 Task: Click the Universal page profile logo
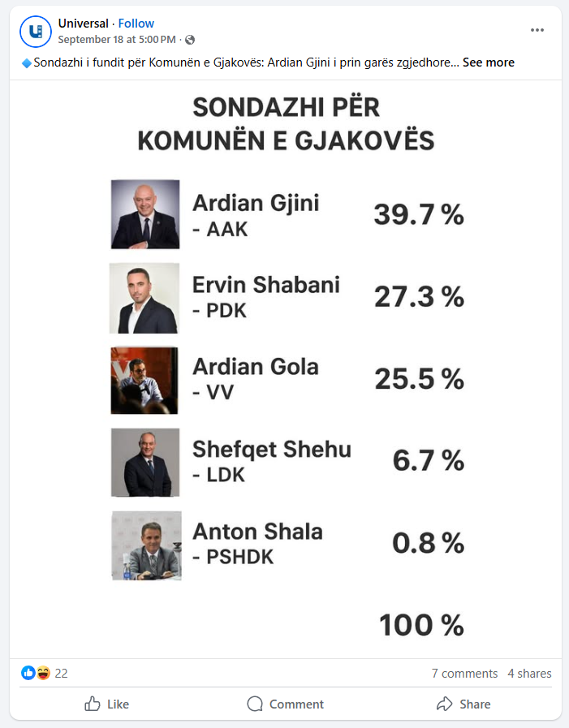point(35,32)
